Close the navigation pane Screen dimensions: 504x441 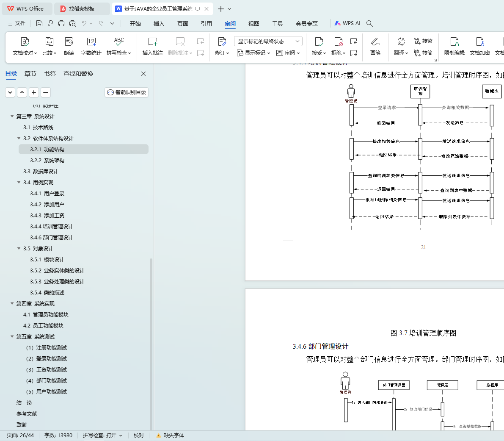pos(143,74)
